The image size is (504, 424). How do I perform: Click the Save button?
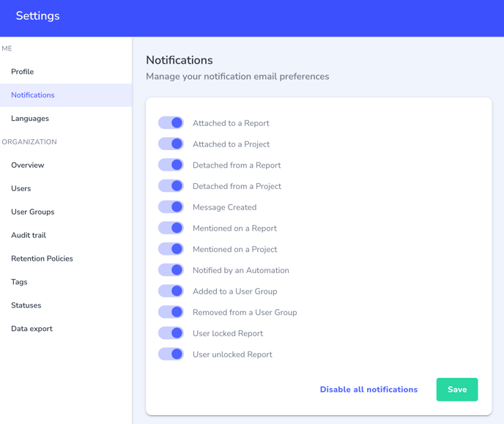[456, 390]
